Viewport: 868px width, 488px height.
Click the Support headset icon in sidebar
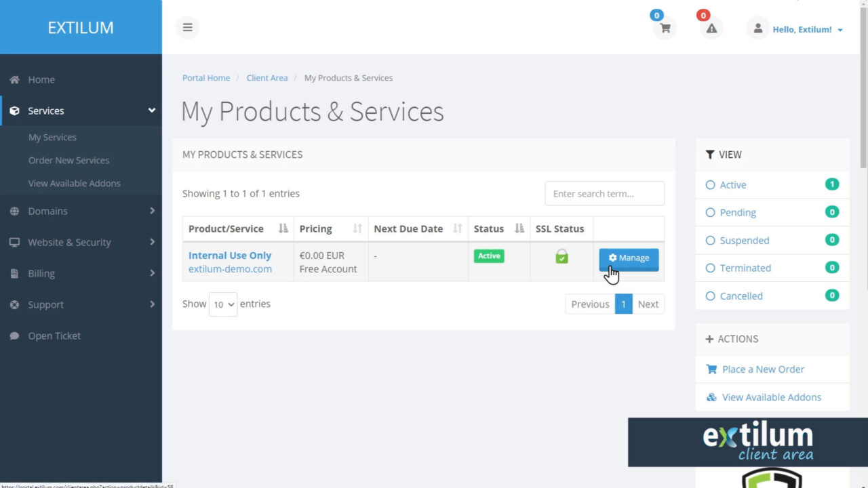[15, 304]
